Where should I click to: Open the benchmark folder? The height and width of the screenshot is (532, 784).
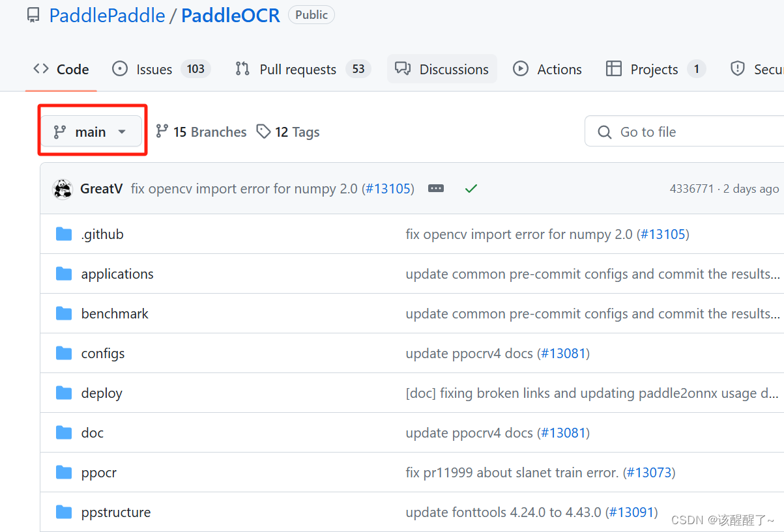click(x=115, y=314)
